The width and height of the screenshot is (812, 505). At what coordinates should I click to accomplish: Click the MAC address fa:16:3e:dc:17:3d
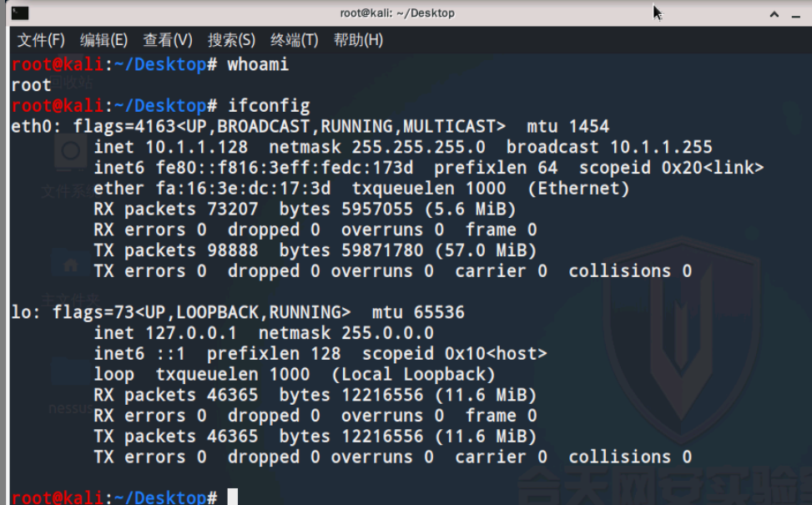[243, 189]
